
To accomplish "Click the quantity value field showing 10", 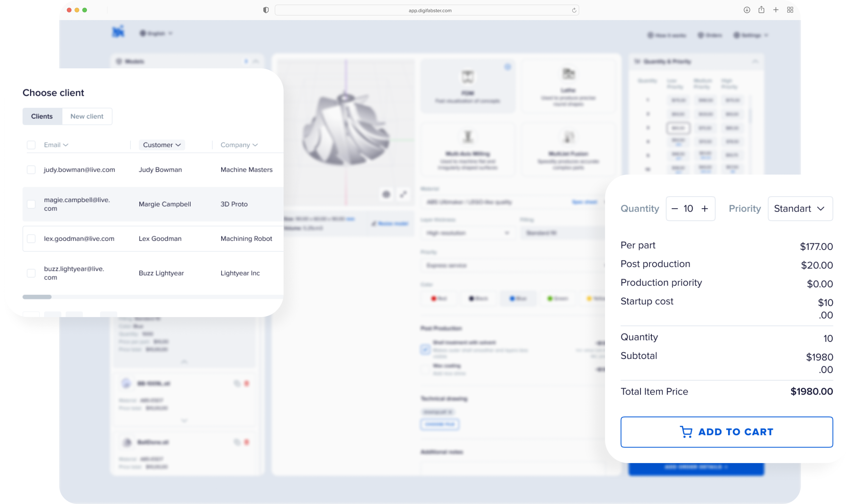I will point(688,208).
